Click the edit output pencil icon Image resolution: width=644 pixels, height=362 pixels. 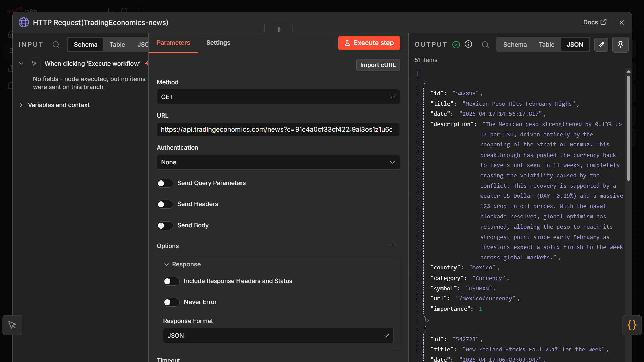coord(601,45)
